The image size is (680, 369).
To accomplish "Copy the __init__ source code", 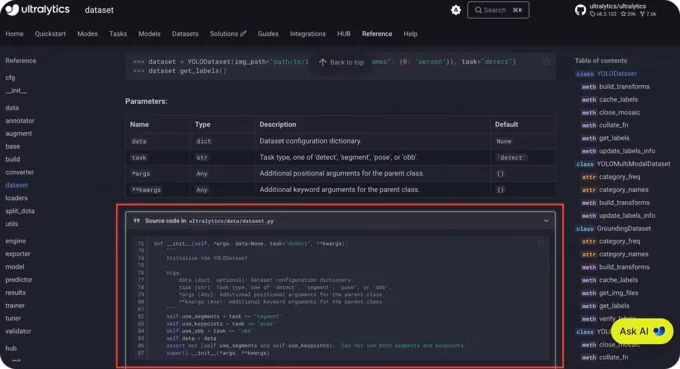I will (x=541, y=243).
